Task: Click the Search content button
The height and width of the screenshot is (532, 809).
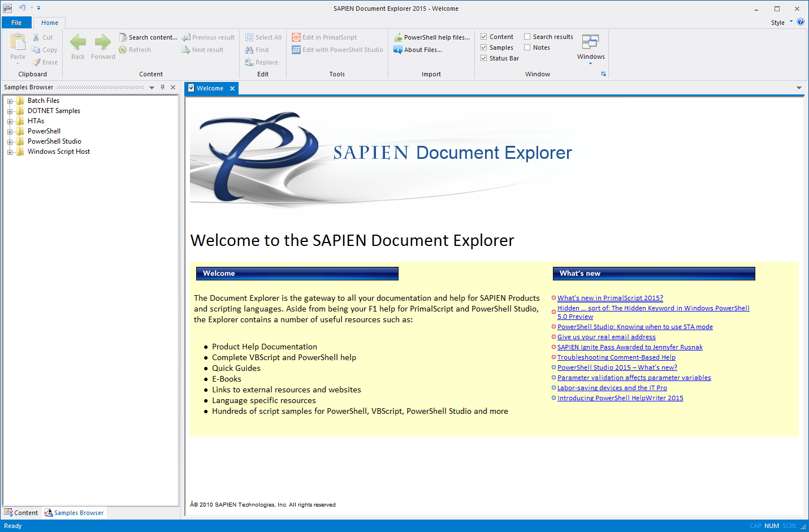Action: [x=148, y=37]
